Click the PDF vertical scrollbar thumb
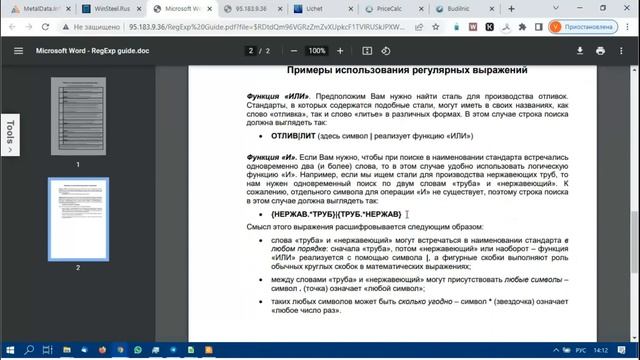 click(634, 242)
